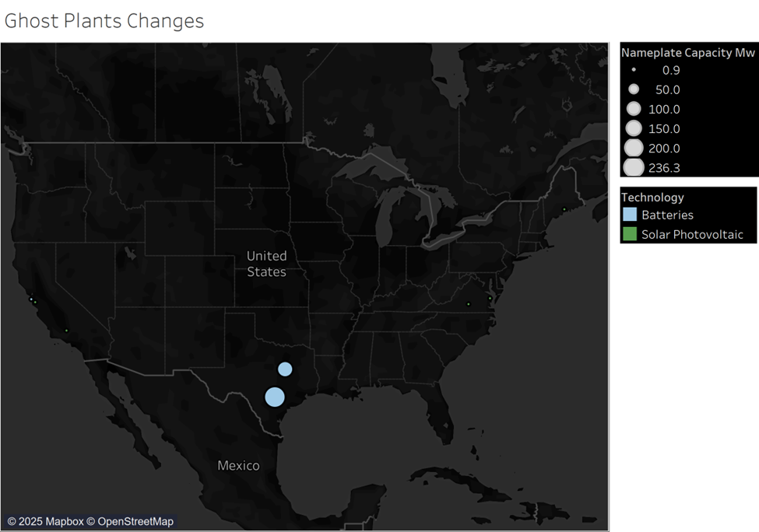Open the Mapbox attribution link

[53, 521]
